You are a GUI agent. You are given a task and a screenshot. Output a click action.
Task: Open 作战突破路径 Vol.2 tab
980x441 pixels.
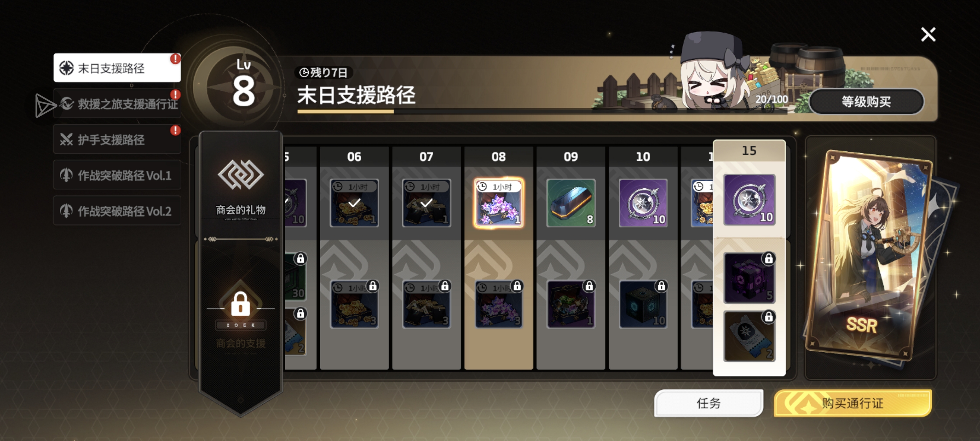(x=117, y=210)
